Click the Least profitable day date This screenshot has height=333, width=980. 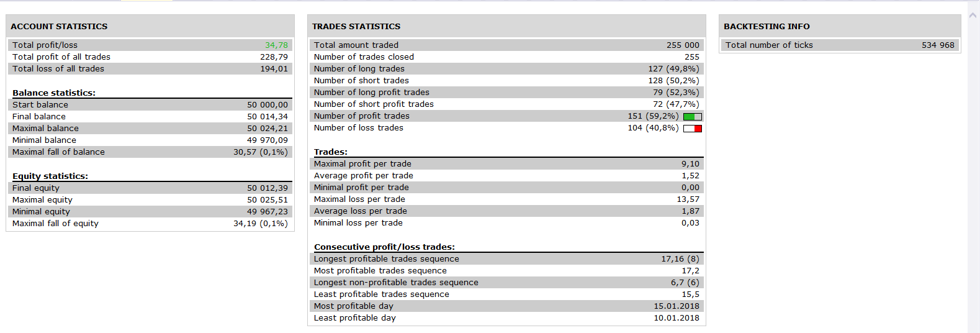point(676,317)
